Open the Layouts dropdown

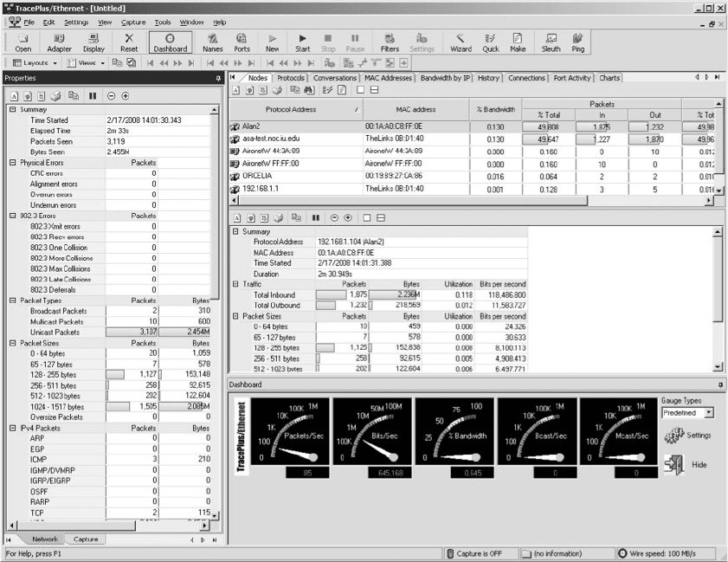click(35, 62)
